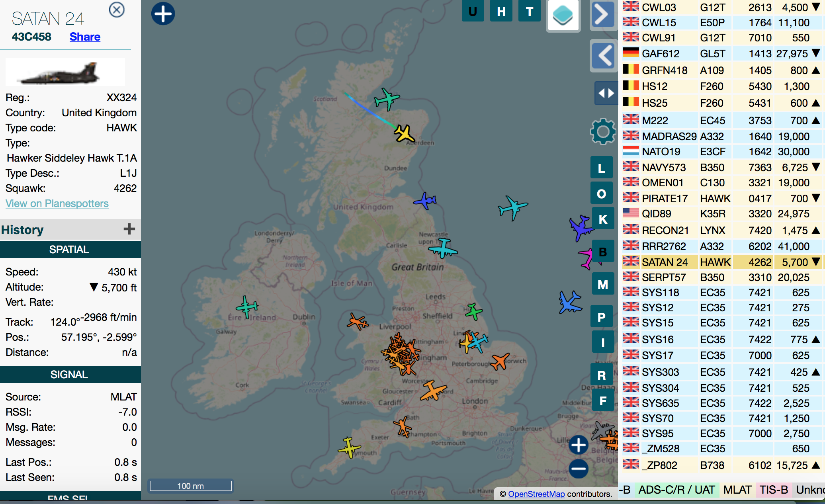Select the green aircraft near Sheffield
Screen dimensions: 825x504
(473, 311)
